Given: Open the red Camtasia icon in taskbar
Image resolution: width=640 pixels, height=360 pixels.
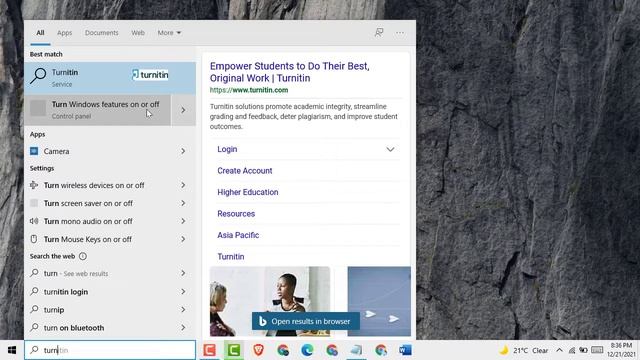Looking at the screenshot, I should point(209,350).
